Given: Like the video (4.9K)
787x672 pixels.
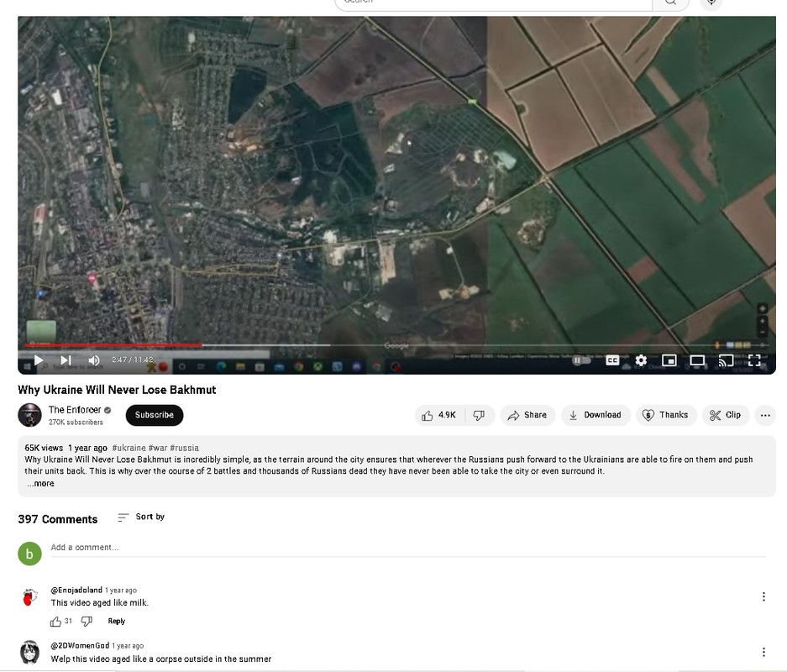Looking at the screenshot, I should (x=439, y=415).
